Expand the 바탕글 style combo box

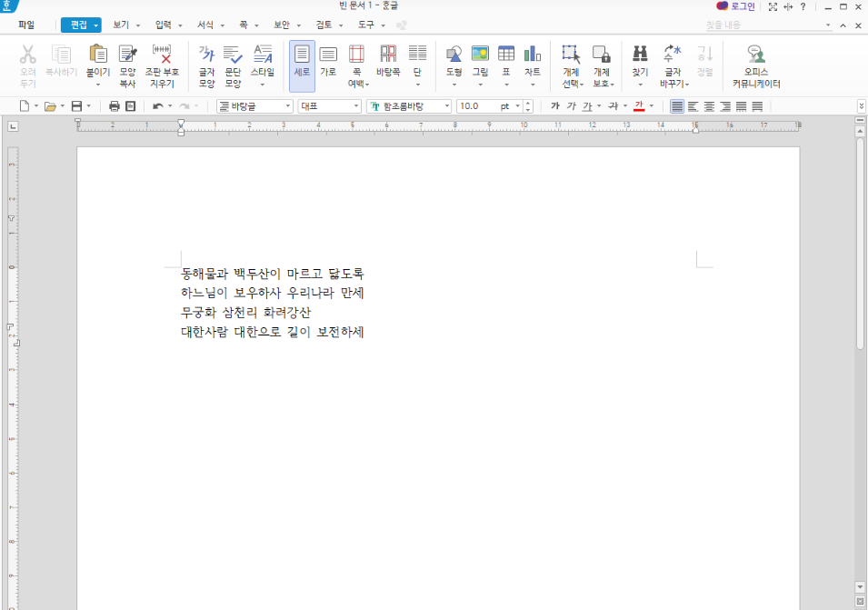coord(288,106)
